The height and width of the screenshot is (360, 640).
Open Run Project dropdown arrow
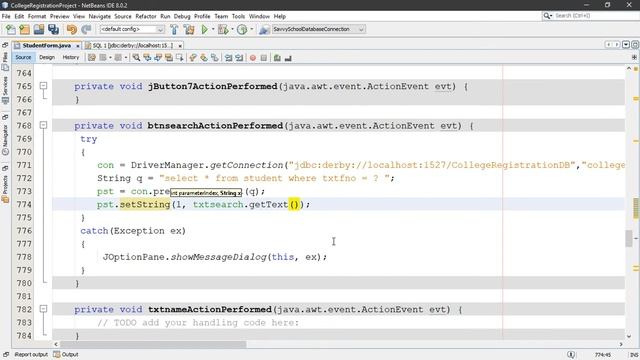[x=213, y=29]
